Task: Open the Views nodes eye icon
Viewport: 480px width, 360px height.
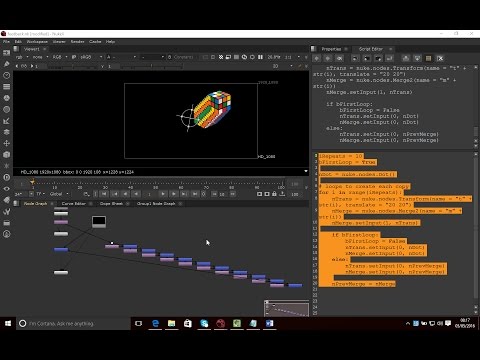Action: point(6,189)
